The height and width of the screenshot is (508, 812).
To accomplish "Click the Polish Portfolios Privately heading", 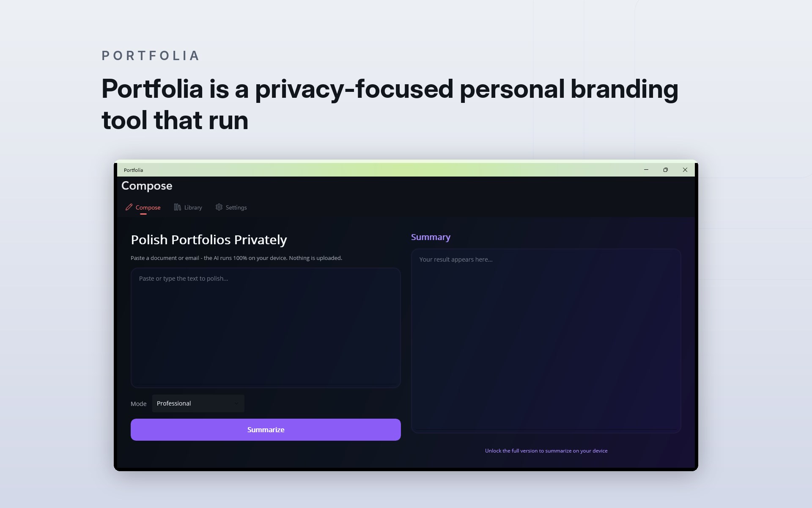I will 209,240.
